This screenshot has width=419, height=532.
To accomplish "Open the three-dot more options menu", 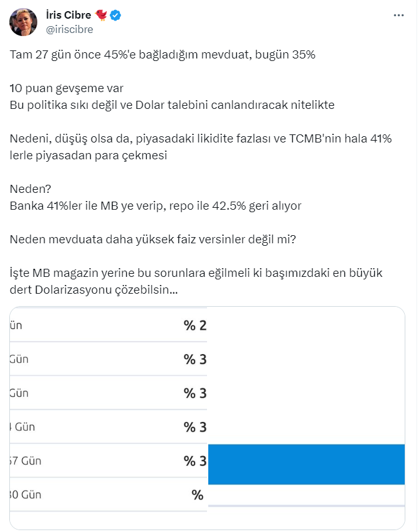I will pos(398,16).
